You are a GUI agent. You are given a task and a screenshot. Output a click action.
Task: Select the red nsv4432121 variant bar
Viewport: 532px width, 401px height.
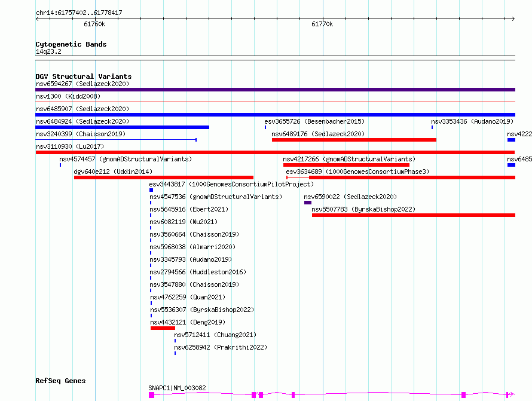click(x=163, y=328)
